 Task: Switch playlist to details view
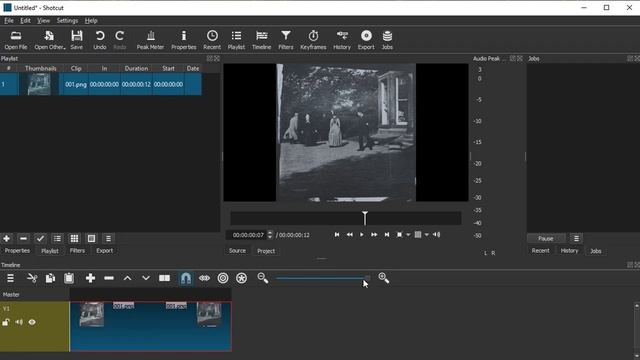57,238
